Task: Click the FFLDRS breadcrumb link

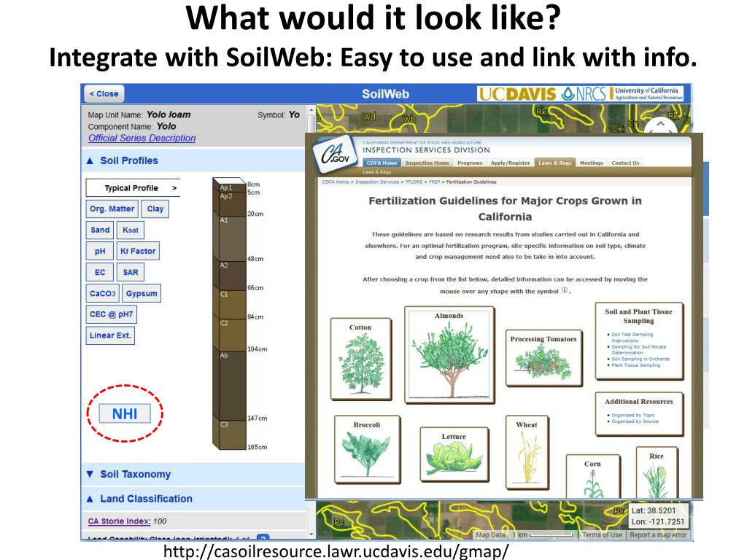Action: [414, 182]
